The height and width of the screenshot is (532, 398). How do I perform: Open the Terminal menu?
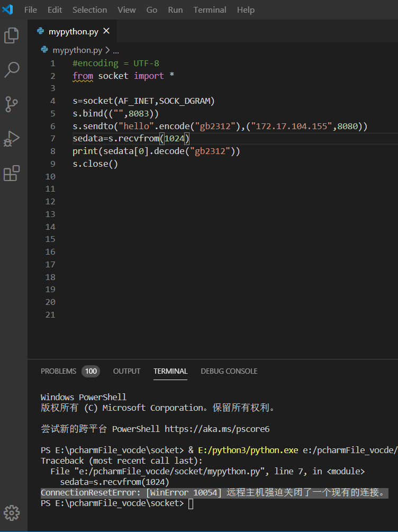[x=210, y=10]
